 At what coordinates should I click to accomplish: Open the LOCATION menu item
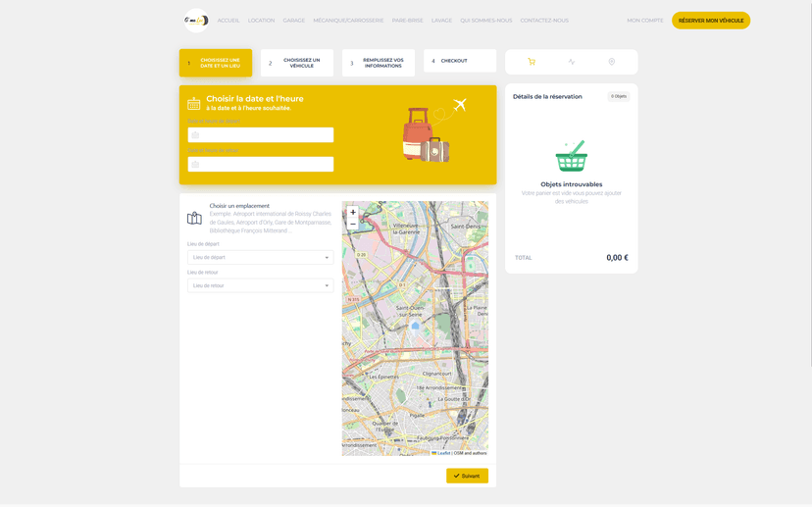point(261,21)
